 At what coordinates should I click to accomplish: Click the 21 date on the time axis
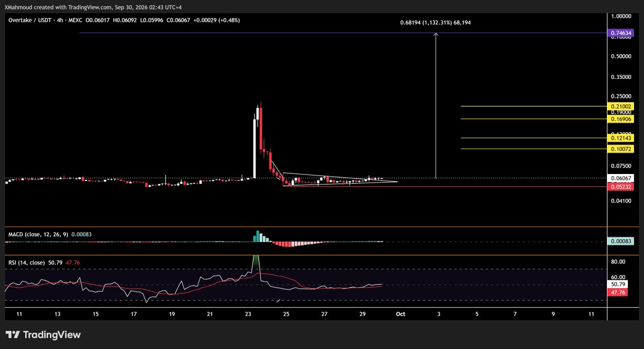tap(210, 313)
